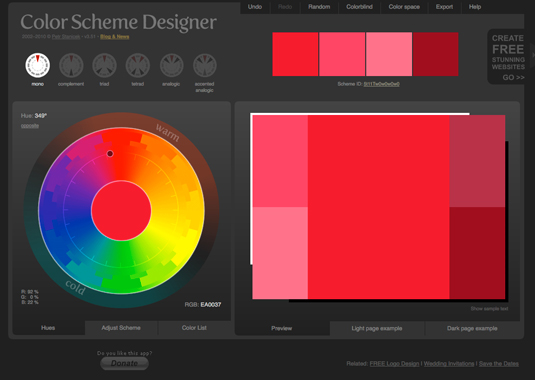Open the Light page example tab
This screenshot has width=535, height=380.
[x=377, y=328]
